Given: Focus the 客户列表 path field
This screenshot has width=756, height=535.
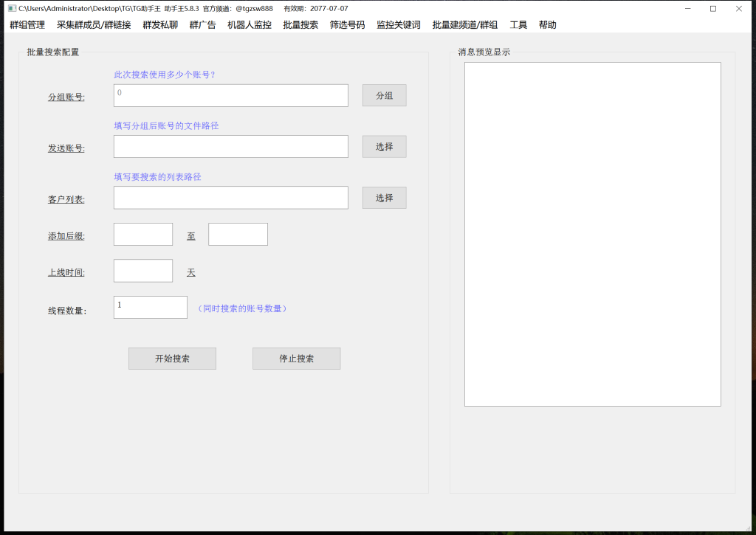Looking at the screenshot, I should (x=231, y=198).
